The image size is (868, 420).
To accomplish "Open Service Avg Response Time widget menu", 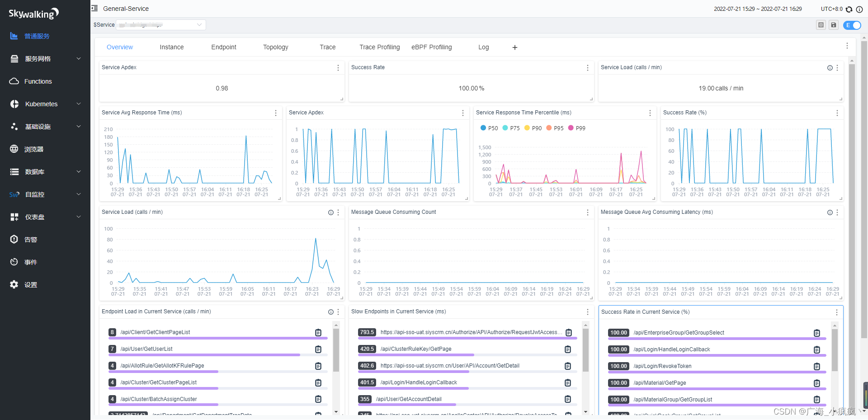I will click(276, 113).
